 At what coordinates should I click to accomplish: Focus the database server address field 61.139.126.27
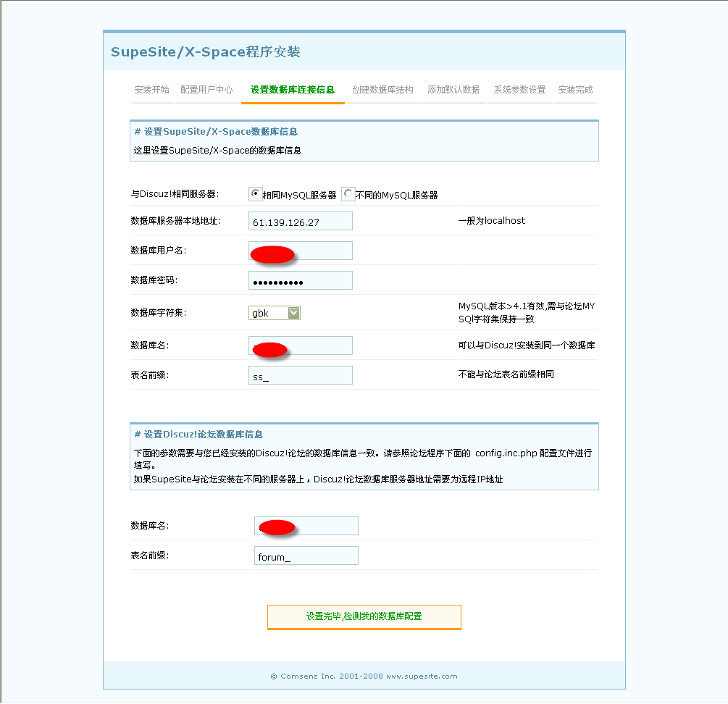(301, 222)
